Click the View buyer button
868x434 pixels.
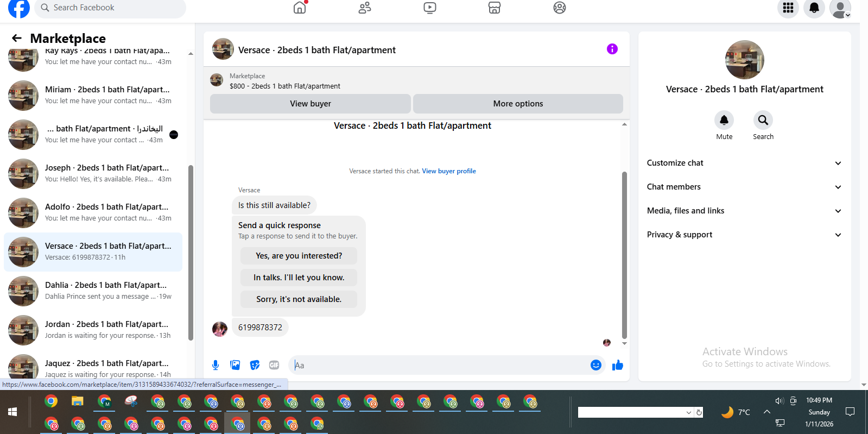(x=311, y=104)
